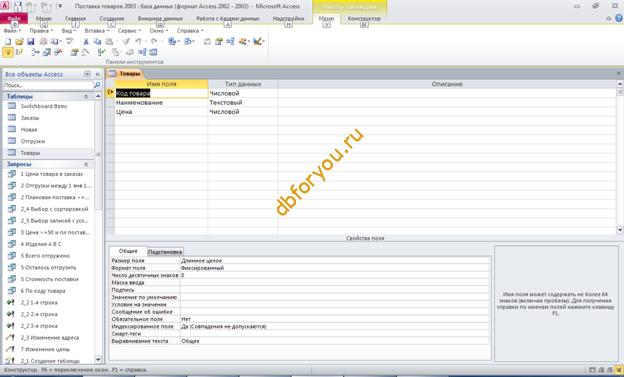Open the Конструктор ribbon tab
This screenshot has width=624, height=377.
coord(364,18)
